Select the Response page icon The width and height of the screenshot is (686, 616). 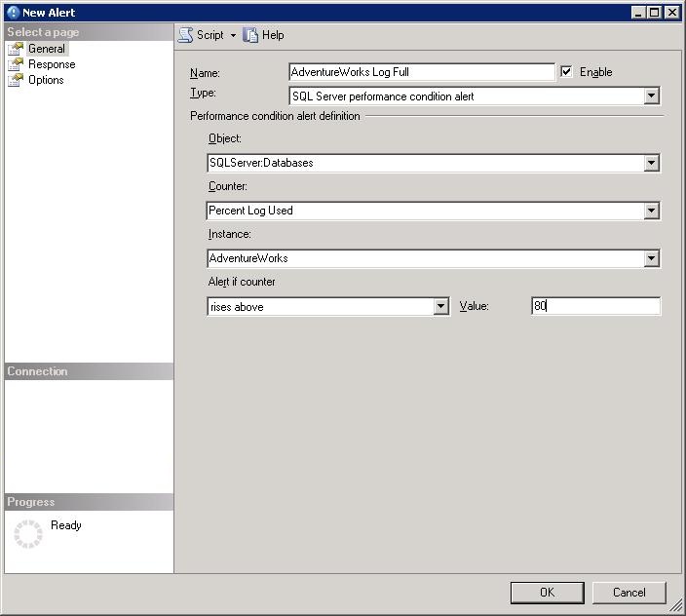[16, 64]
